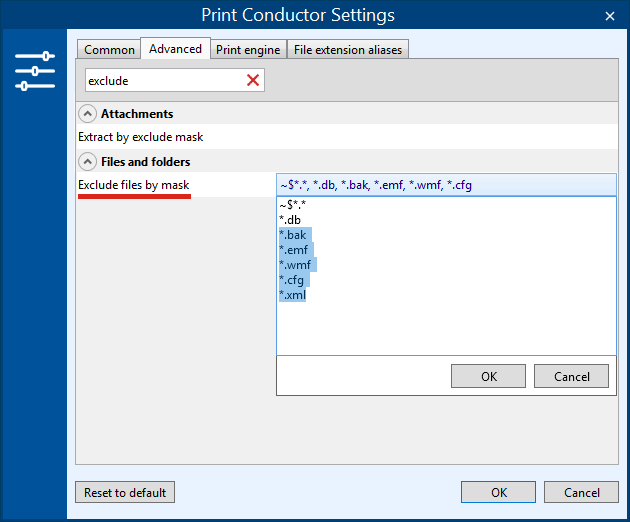The image size is (630, 522).
Task: Click the *.cfg line in mask list
Action: (292, 280)
